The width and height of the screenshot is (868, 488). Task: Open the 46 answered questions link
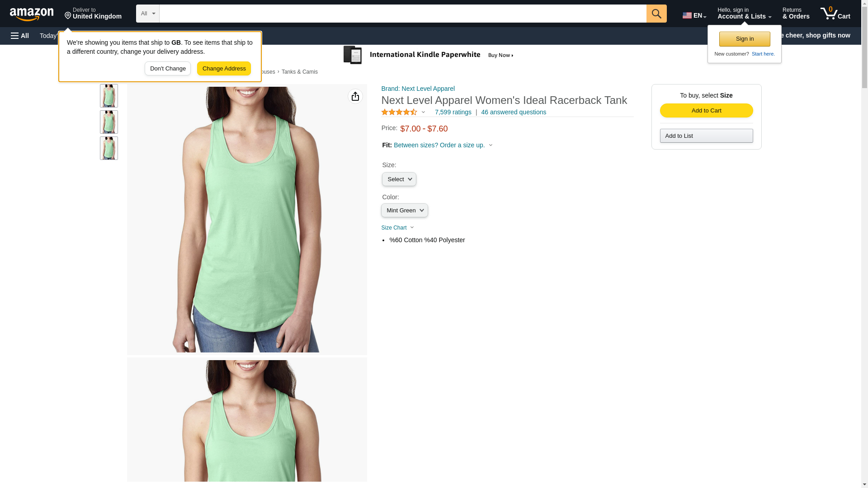coord(513,112)
